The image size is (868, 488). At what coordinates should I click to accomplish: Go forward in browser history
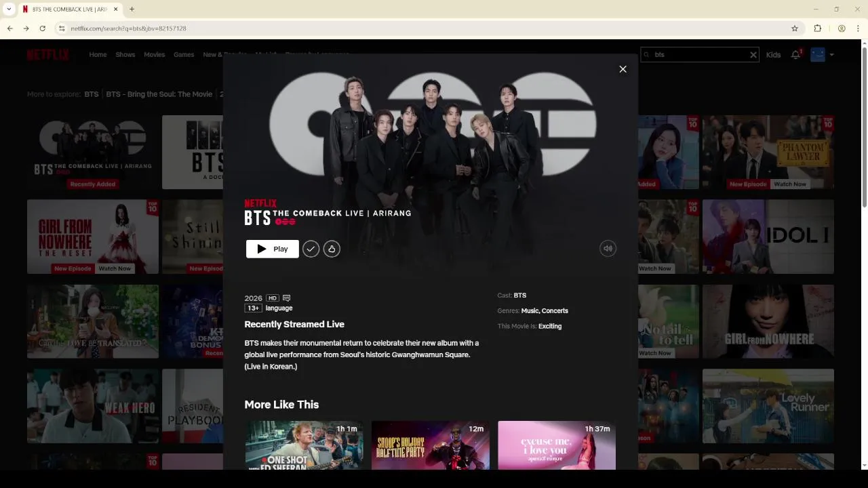26,28
